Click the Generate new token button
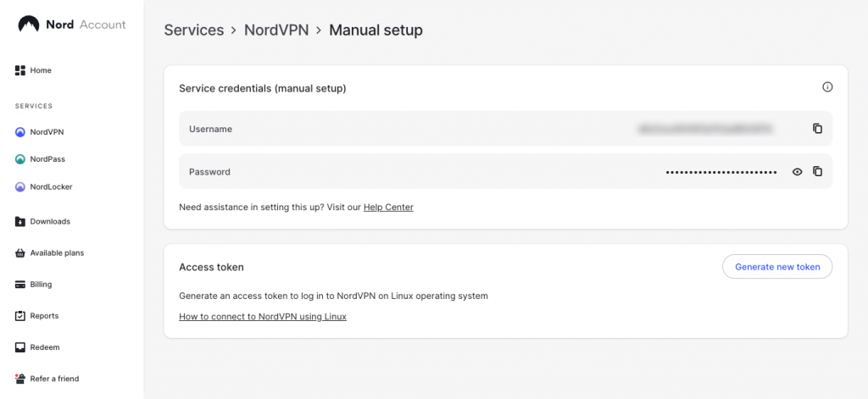The image size is (868, 399). point(777,267)
